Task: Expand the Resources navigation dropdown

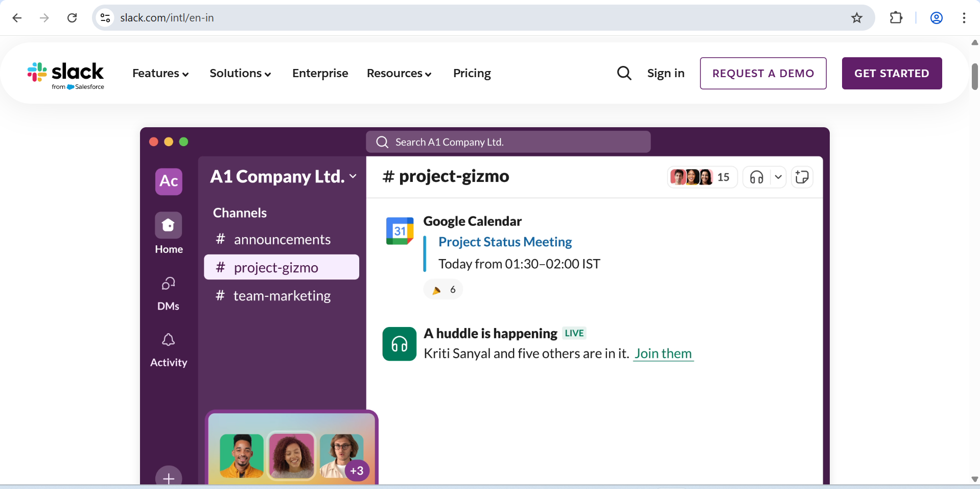Action: click(x=399, y=73)
